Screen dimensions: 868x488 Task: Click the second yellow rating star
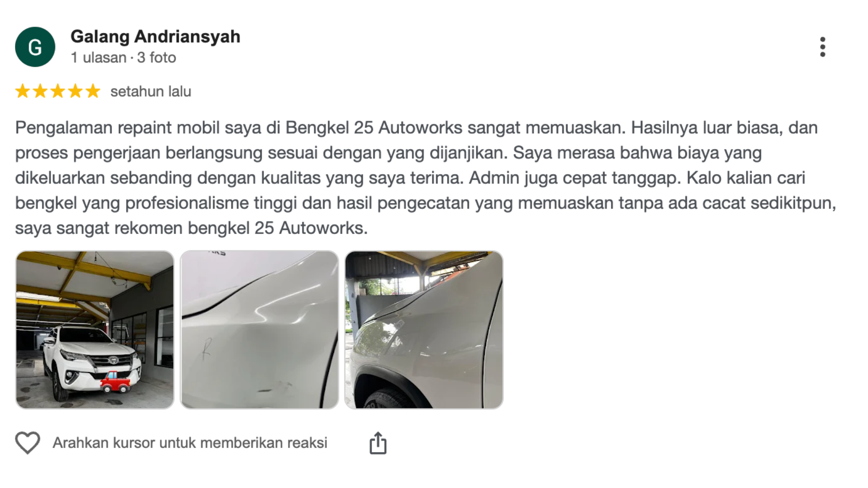[40, 91]
